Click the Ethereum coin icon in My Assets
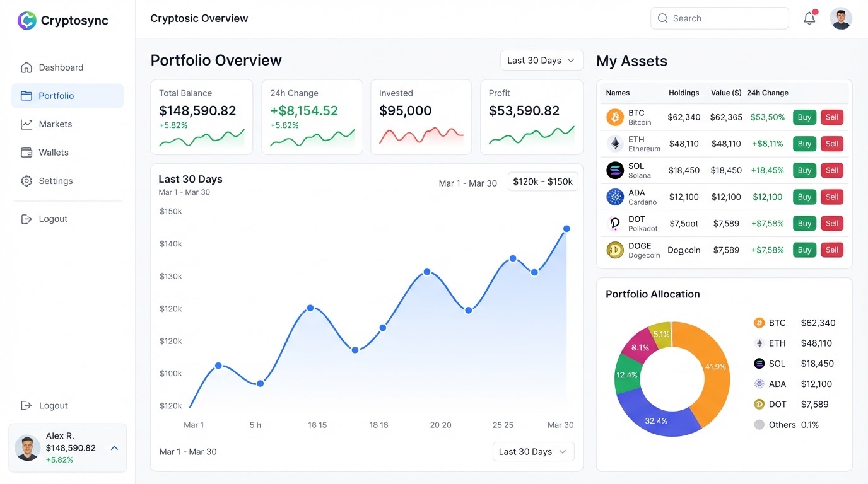 [615, 144]
